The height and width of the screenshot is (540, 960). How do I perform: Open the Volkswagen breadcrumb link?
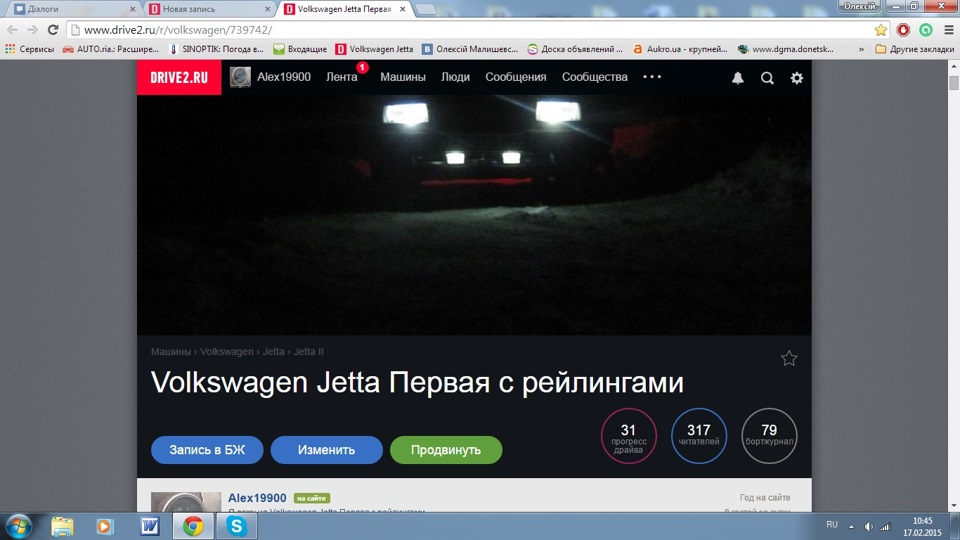point(227,351)
